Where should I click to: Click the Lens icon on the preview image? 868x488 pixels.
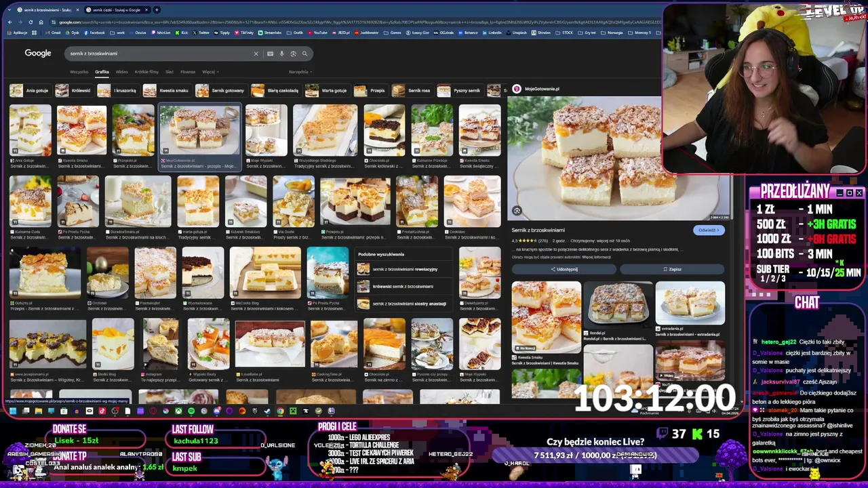(x=517, y=211)
